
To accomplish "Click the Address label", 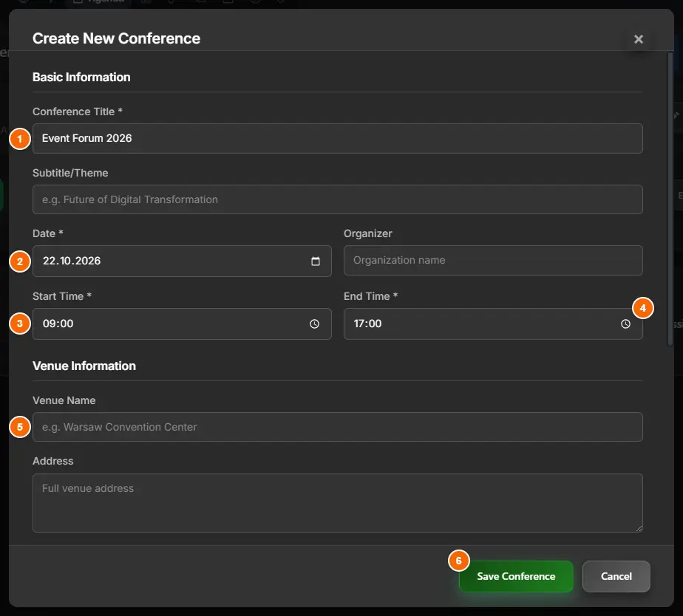I will pos(53,461).
